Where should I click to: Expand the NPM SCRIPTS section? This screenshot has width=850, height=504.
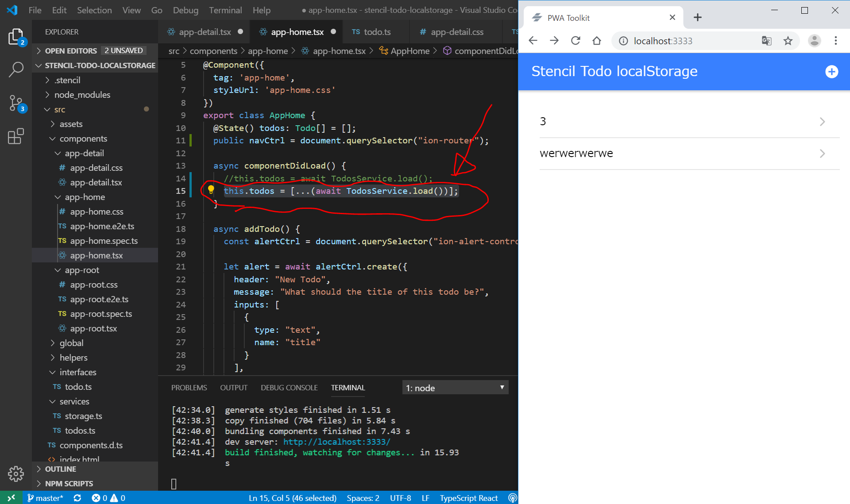click(95, 483)
